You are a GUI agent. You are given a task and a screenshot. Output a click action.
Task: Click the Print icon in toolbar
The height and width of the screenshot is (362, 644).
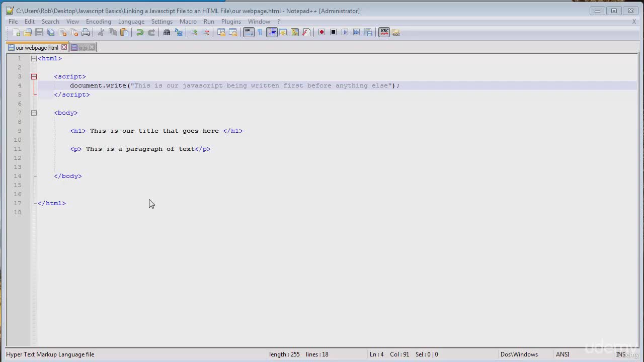coord(86,32)
